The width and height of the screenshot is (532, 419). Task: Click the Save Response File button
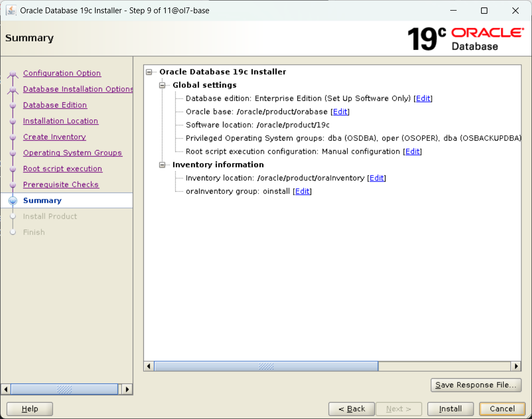[x=476, y=385]
